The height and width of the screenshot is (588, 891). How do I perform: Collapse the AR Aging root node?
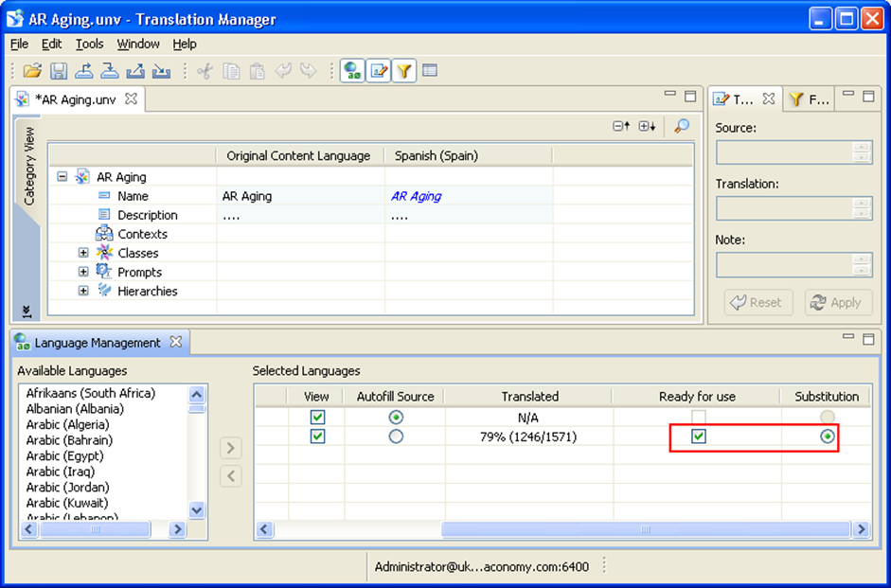(62, 176)
